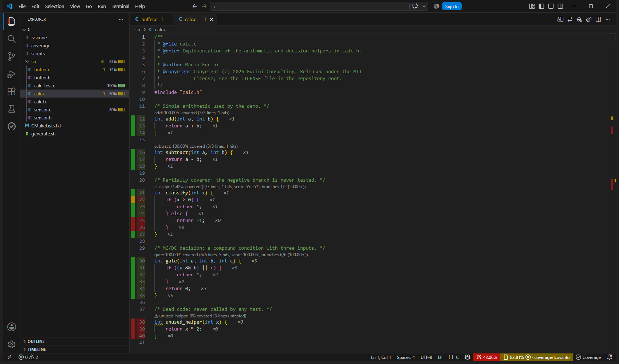The height and width of the screenshot is (364, 619).
Task: Open the Run menu
Action: pos(102,6)
